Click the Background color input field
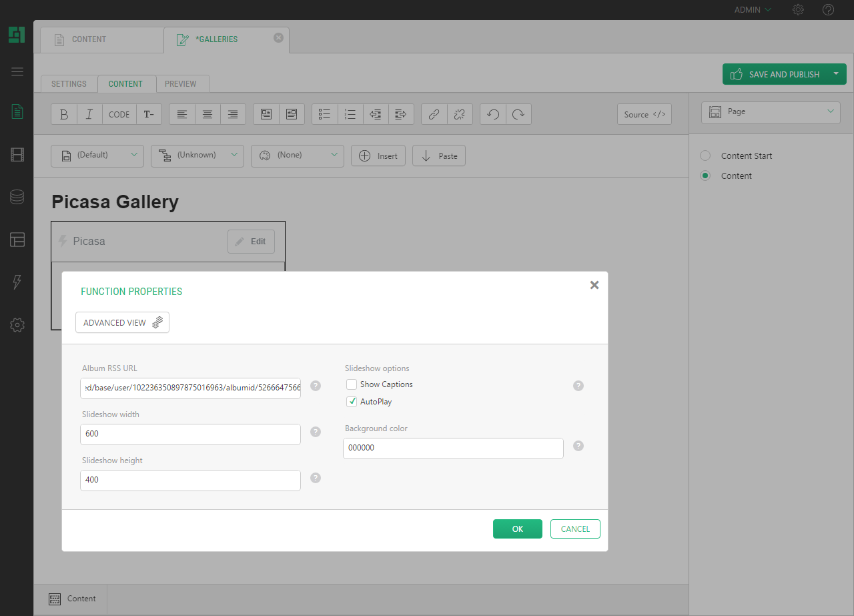Screen dimensions: 854x616 (453, 448)
